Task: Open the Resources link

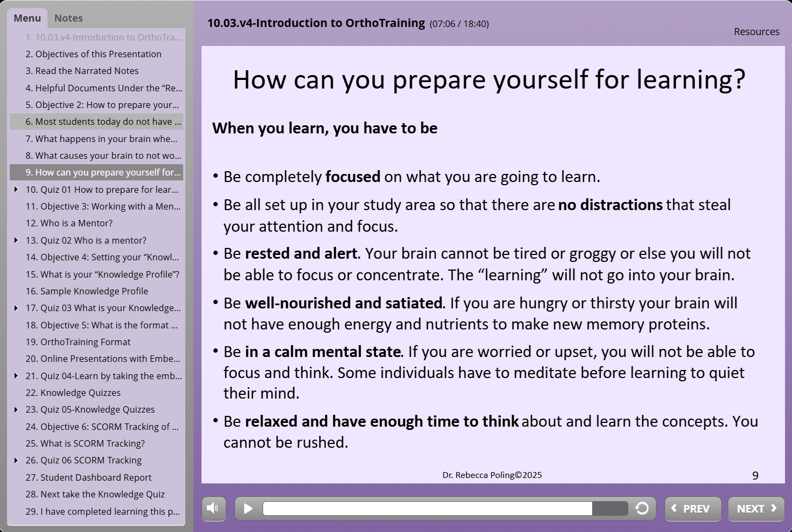Action: (756, 32)
